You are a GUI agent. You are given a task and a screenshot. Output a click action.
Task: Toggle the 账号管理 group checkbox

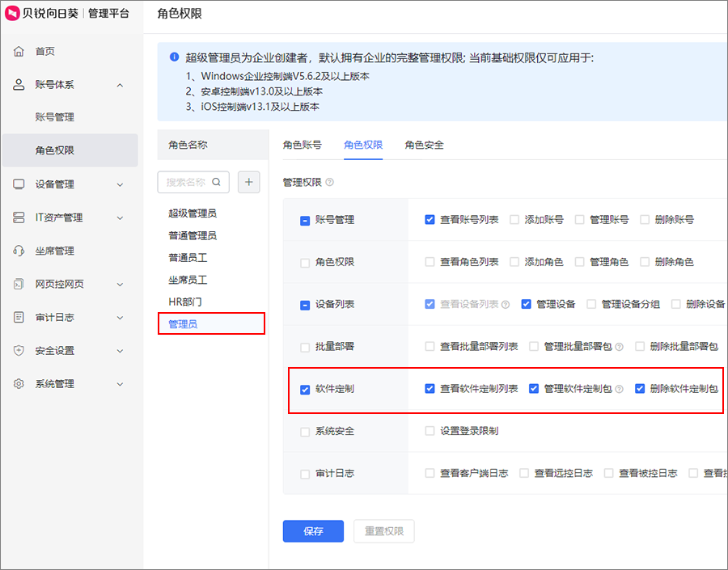coord(305,221)
